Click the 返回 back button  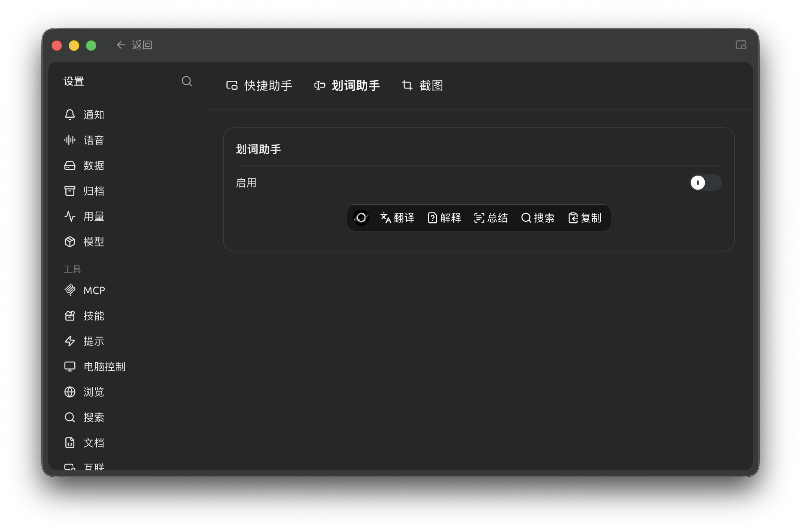pyautogui.click(x=134, y=45)
